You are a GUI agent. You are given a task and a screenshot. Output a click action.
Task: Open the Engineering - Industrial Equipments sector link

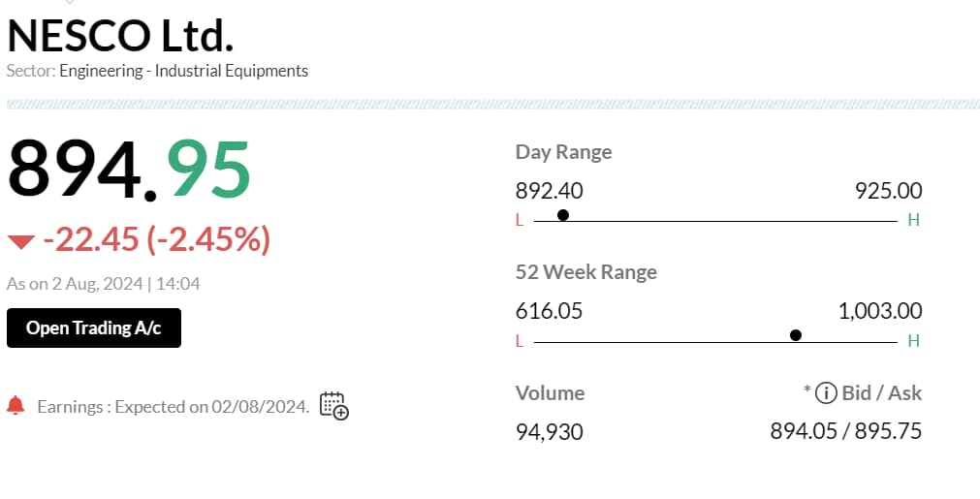(x=184, y=71)
